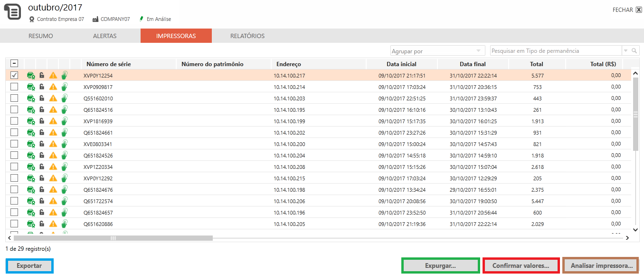Click the padlock icon in row Q551602010
Viewport: 644px width, 275px height.
42,98
